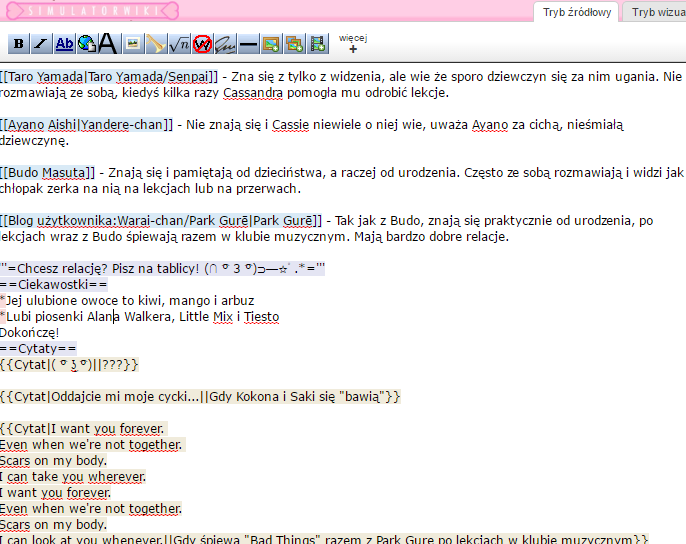Screen dimensions: 686x544
Task: Click the [[Budo Masuta]] link text
Action: click(47, 172)
